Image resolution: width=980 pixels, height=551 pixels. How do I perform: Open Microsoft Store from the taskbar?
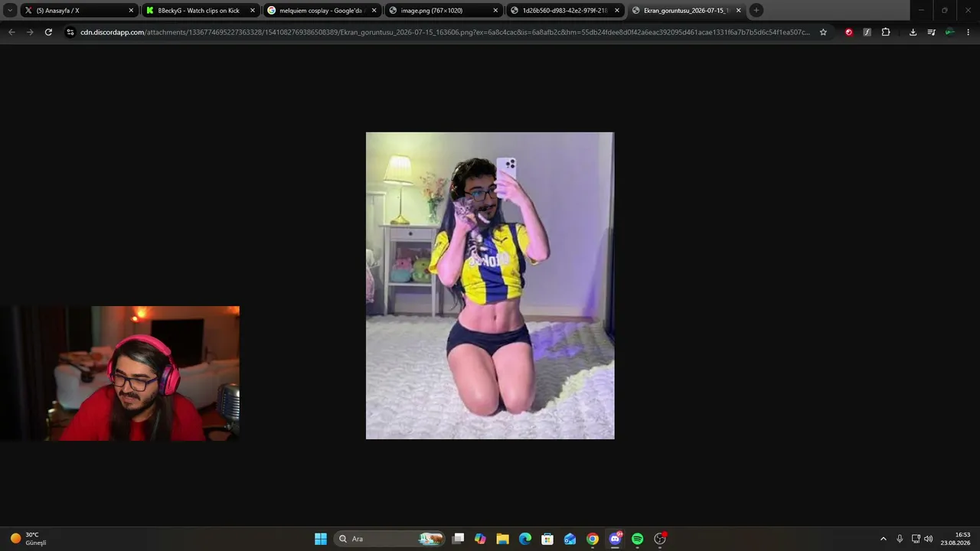pos(547,539)
